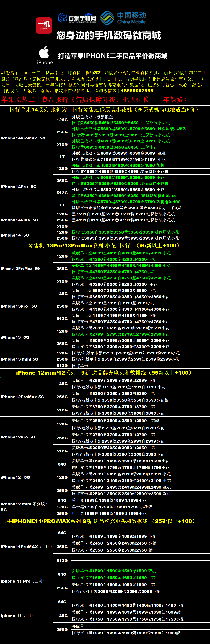The image size is (210, 644).
Task: Click the China Mobile logo
Action: point(123,18)
